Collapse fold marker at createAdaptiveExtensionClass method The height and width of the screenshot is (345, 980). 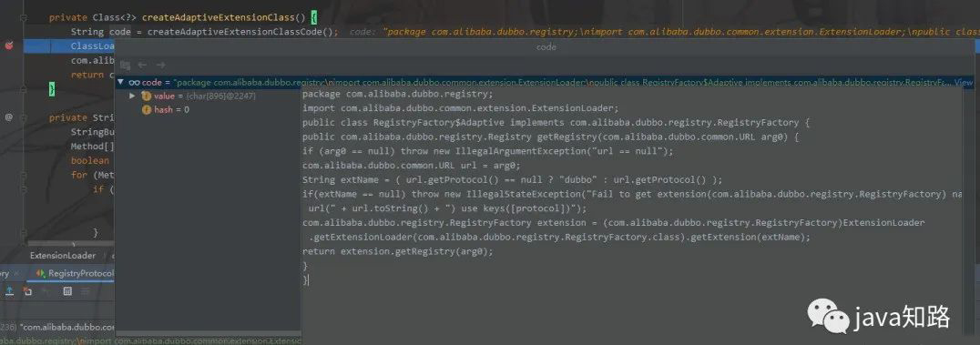coord(24,17)
